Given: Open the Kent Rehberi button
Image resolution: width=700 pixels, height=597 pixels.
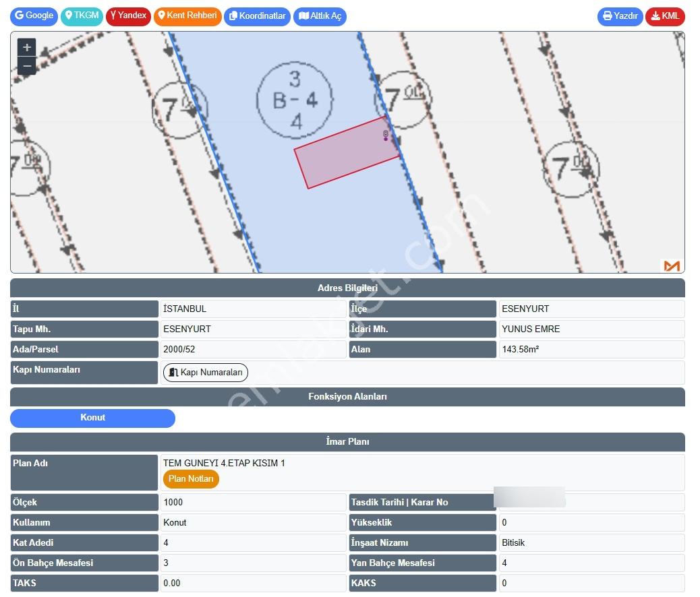Looking at the screenshot, I should click(x=187, y=17).
